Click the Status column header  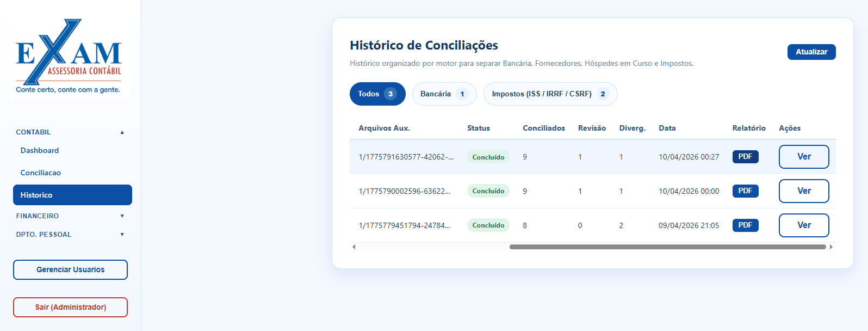pos(479,128)
